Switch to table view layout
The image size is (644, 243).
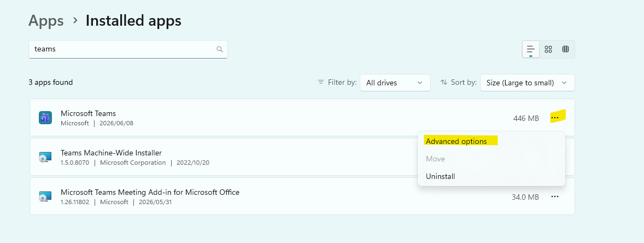tap(565, 49)
